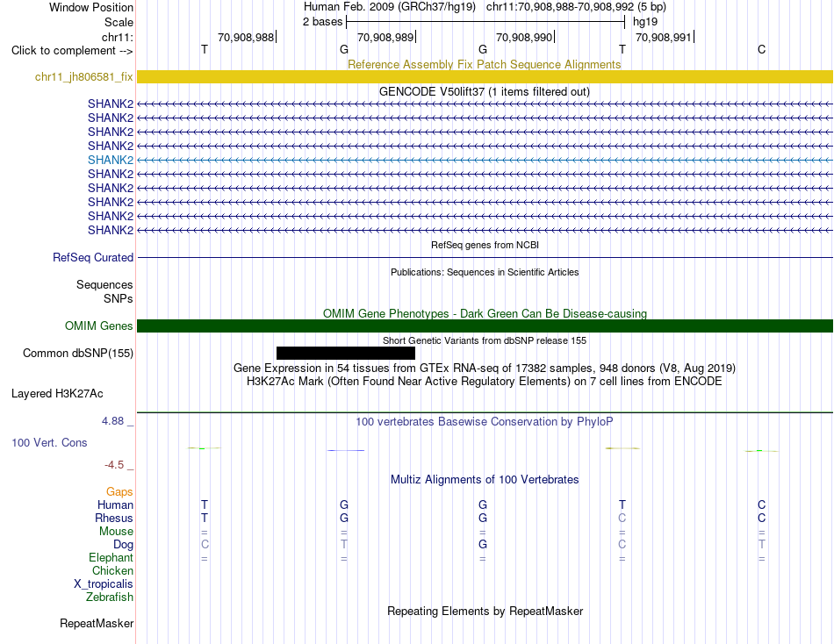Open Repeating Elements by RepeatMasker title
This screenshot has height=644, width=834.
click(x=485, y=611)
